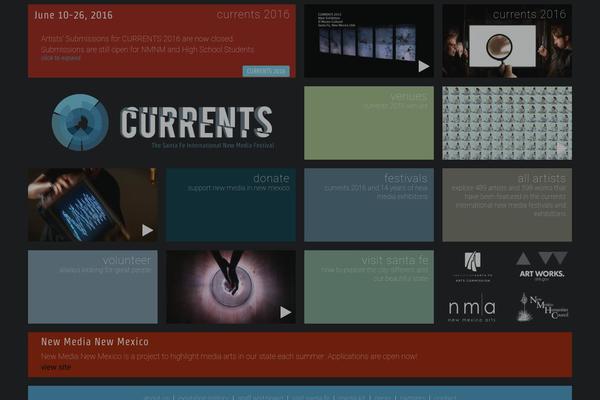This screenshot has width=600, height=400.
Task: Open the donate tile
Action: pyautogui.click(x=231, y=205)
